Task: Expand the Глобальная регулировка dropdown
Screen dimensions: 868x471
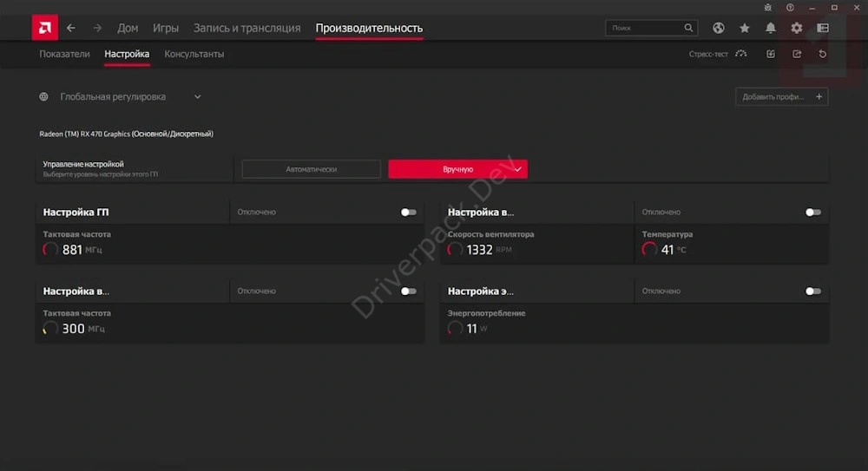Action: coord(198,97)
